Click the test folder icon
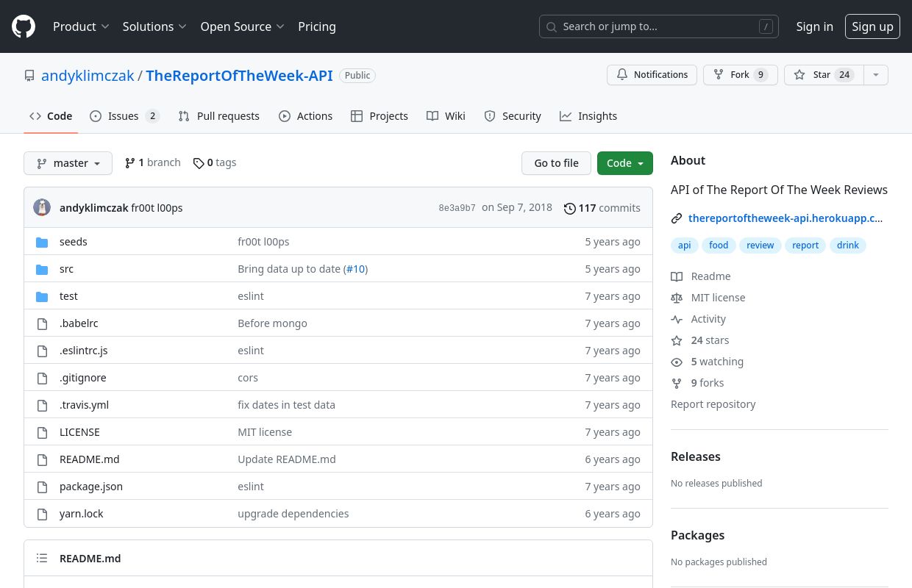Viewport: 912px width, 588px height. pyautogui.click(x=42, y=296)
